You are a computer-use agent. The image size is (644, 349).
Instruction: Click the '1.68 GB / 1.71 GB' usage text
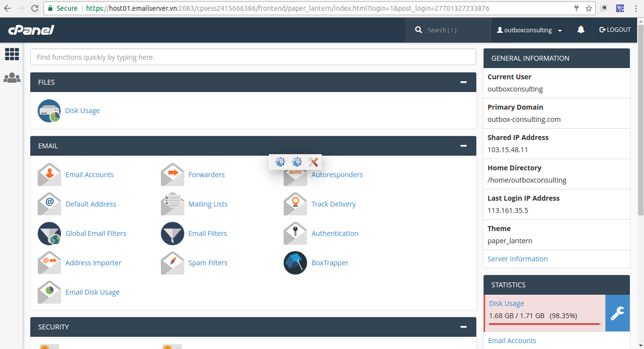coord(517,316)
